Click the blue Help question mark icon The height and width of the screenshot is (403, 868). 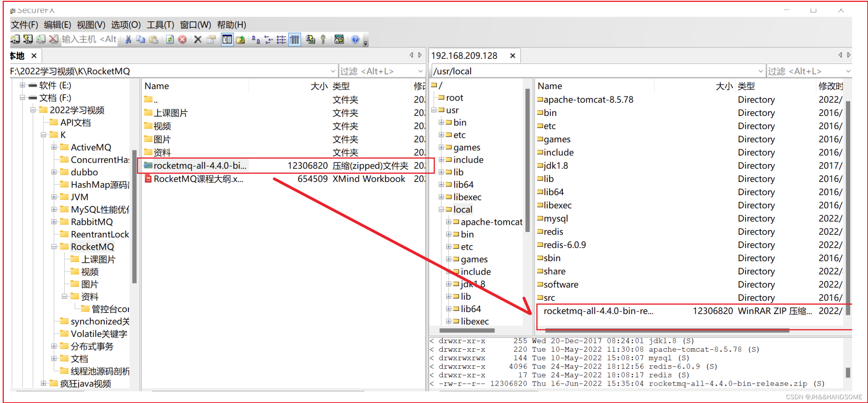(x=355, y=39)
